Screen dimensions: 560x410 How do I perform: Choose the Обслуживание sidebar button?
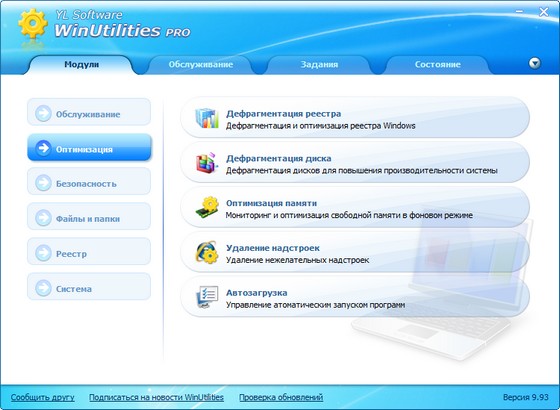(89, 114)
